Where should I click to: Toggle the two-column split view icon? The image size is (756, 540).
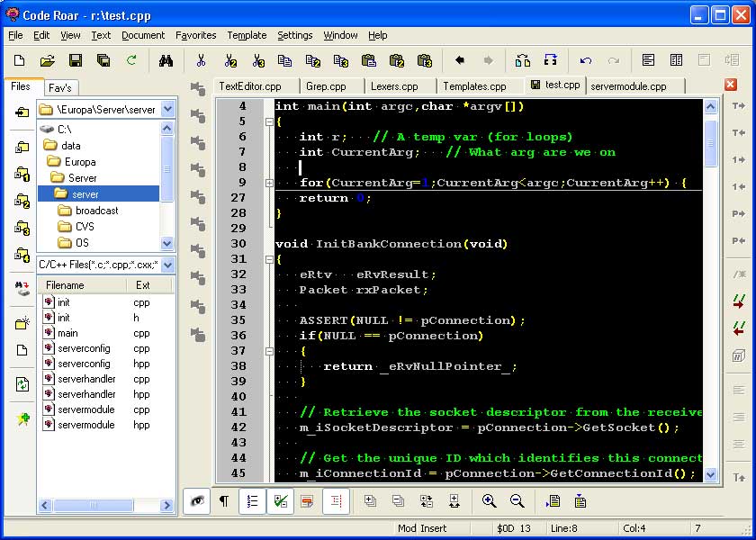click(x=677, y=60)
